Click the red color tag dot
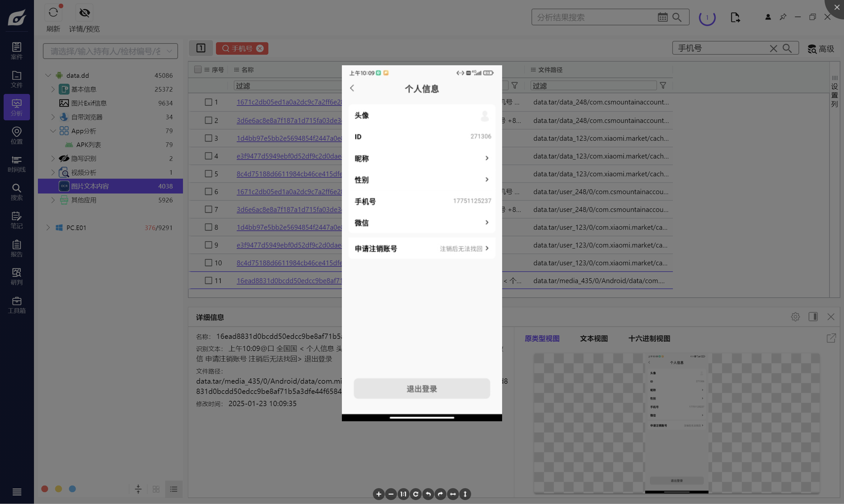844x504 pixels. point(45,489)
